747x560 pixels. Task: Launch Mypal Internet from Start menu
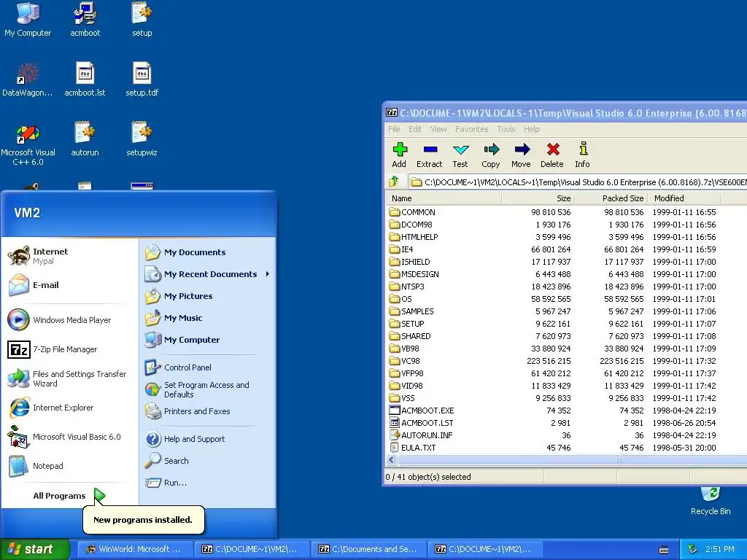[70, 256]
